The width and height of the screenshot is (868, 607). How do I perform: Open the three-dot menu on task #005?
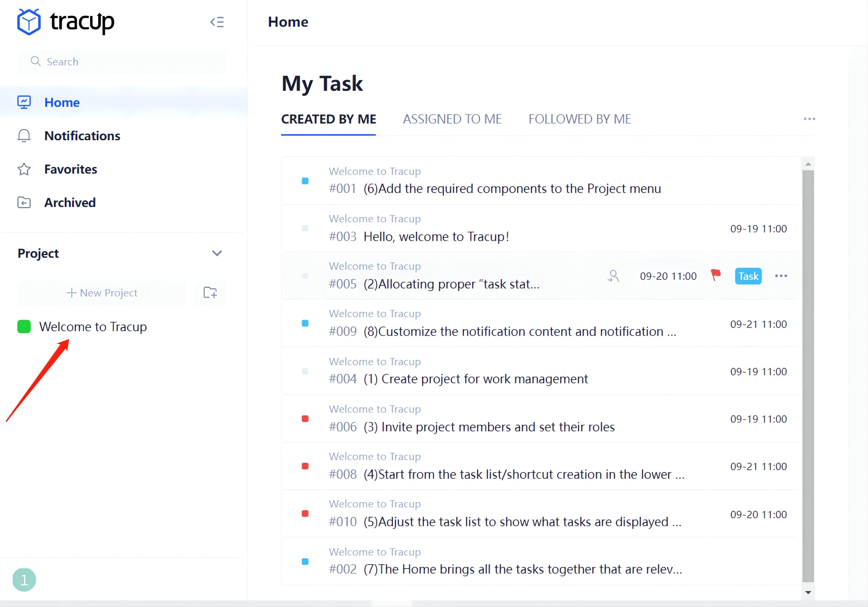[781, 276]
